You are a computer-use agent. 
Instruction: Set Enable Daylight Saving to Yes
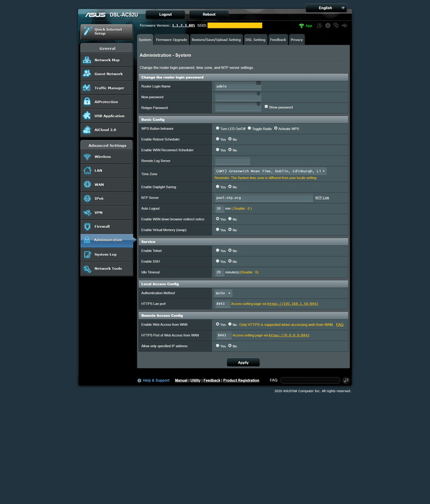click(218, 186)
